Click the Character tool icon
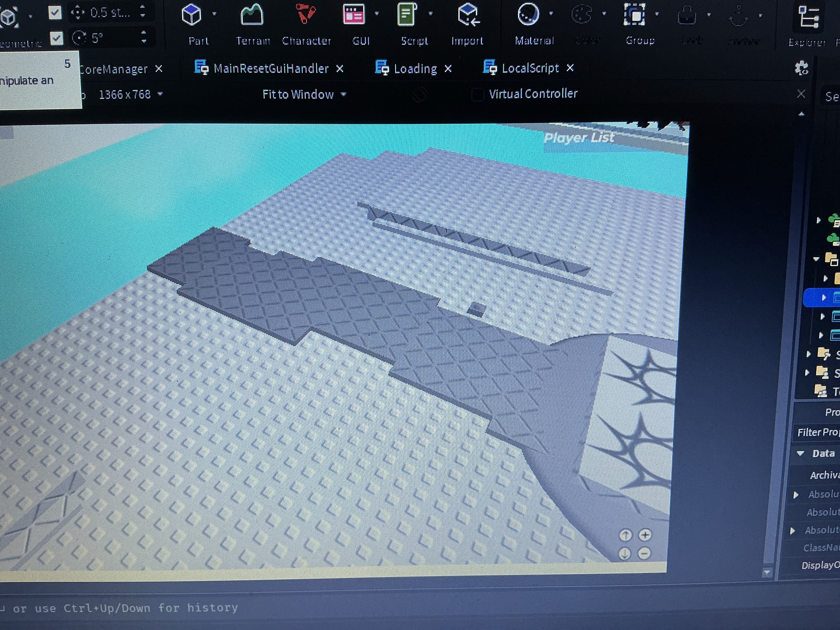This screenshot has height=630, width=840. click(306, 14)
